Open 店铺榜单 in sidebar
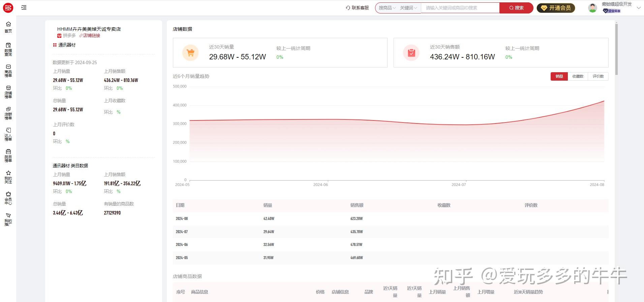The image size is (644, 302). pos(8,92)
